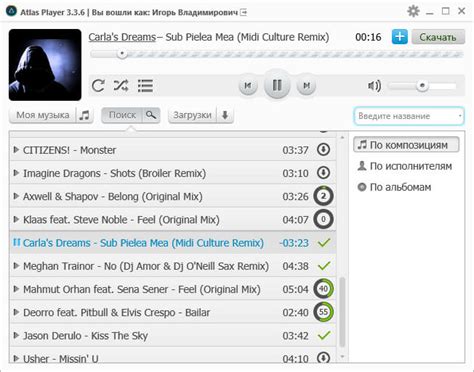474x372 pixels.
Task: Add current track with blue plus icon
Action: pos(400,37)
